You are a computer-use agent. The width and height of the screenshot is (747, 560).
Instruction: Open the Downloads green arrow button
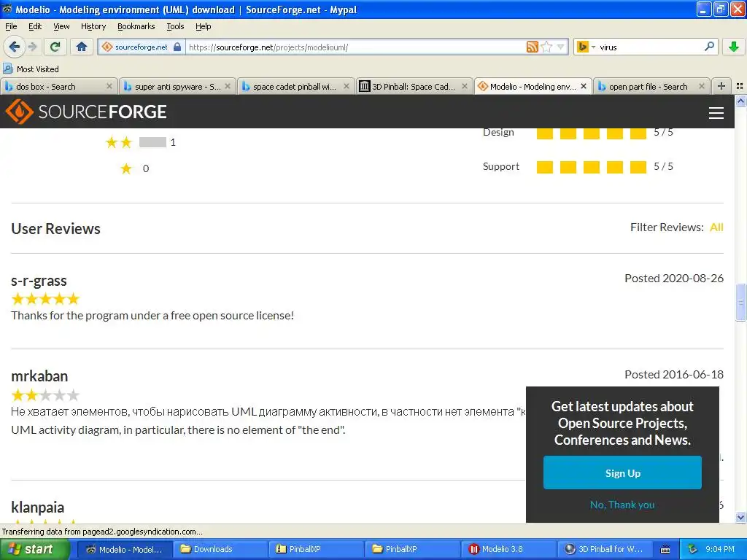coord(734,47)
